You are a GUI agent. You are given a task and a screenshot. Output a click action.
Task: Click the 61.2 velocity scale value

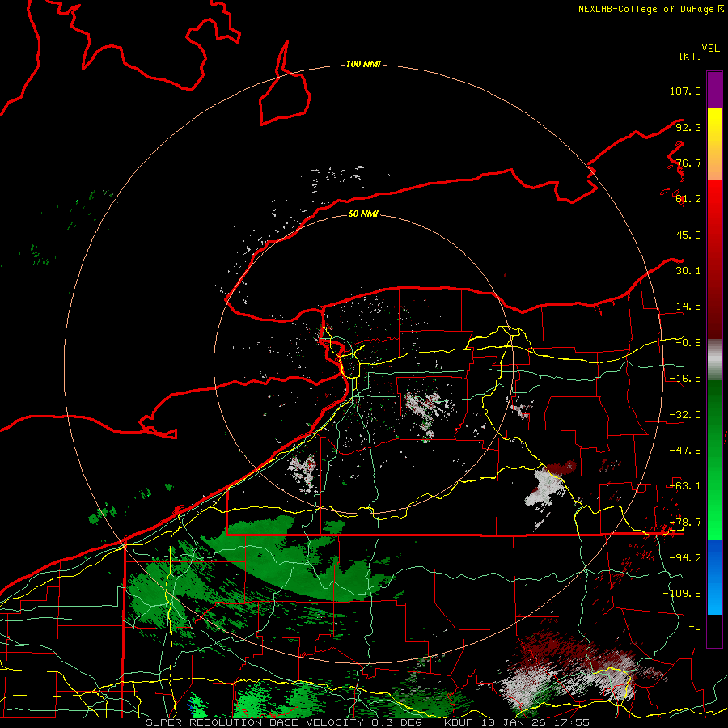click(688, 199)
